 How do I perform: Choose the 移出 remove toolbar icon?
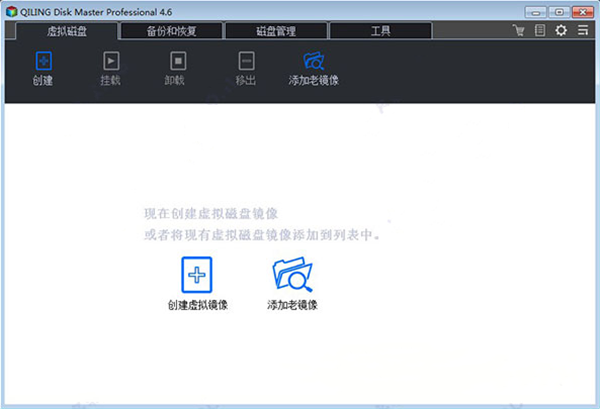pos(246,61)
